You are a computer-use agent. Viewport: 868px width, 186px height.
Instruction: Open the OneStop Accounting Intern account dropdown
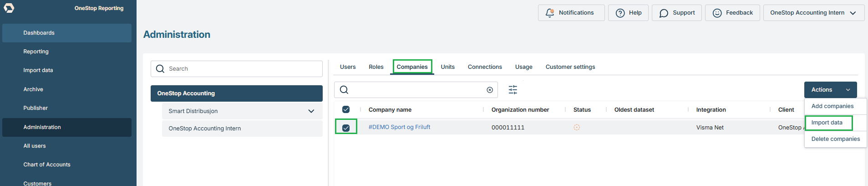coord(814,13)
